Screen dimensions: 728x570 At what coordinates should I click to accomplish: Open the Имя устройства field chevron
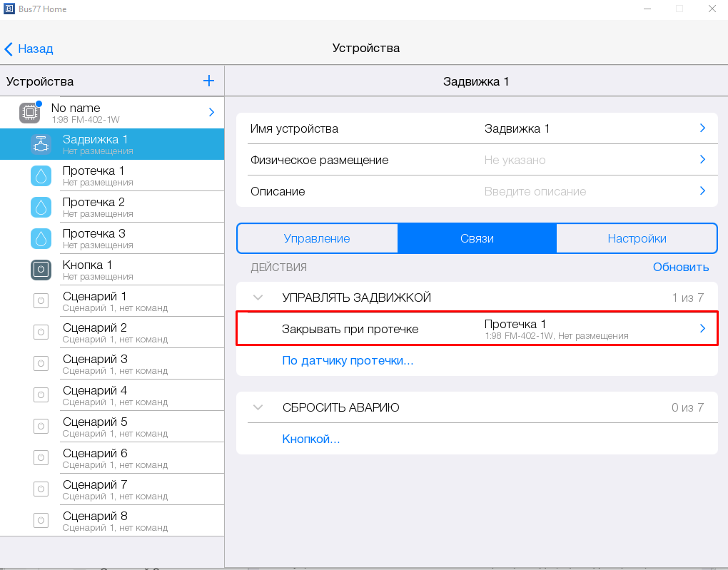(702, 128)
